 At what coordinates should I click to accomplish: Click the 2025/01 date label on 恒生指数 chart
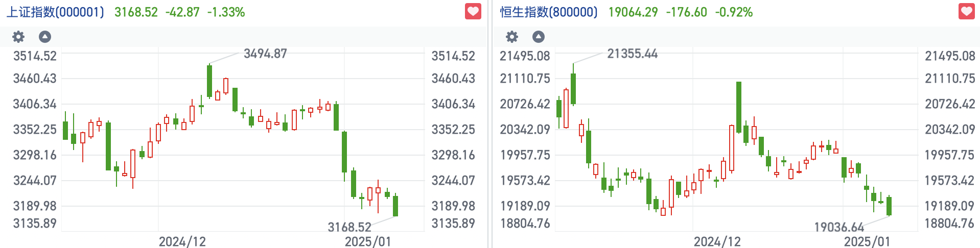[x=867, y=241]
